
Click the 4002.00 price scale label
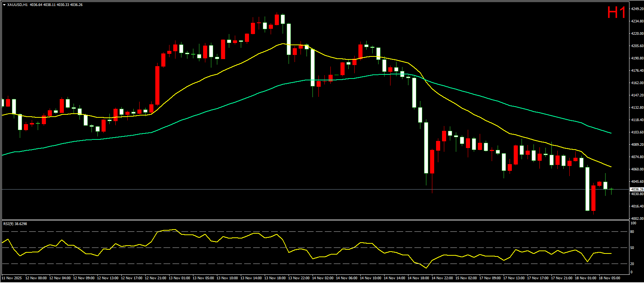pyautogui.click(x=637, y=218)
